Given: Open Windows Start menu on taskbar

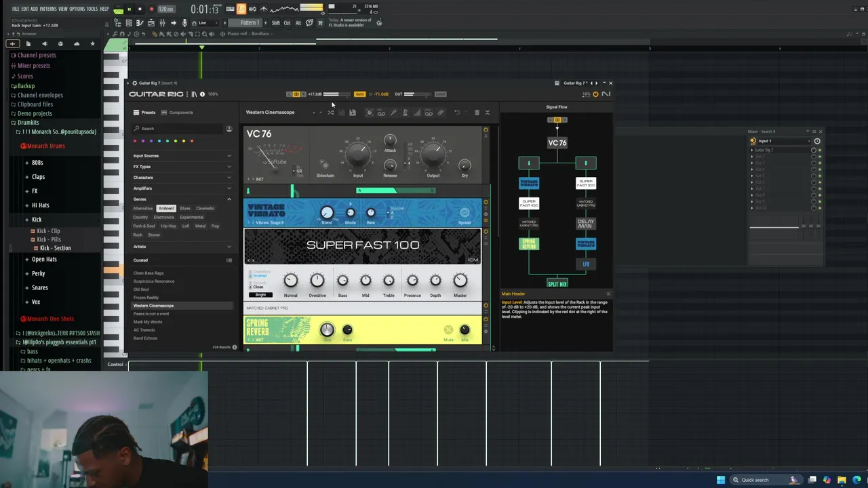Looking at the screenshot, I should coord(721,480).
